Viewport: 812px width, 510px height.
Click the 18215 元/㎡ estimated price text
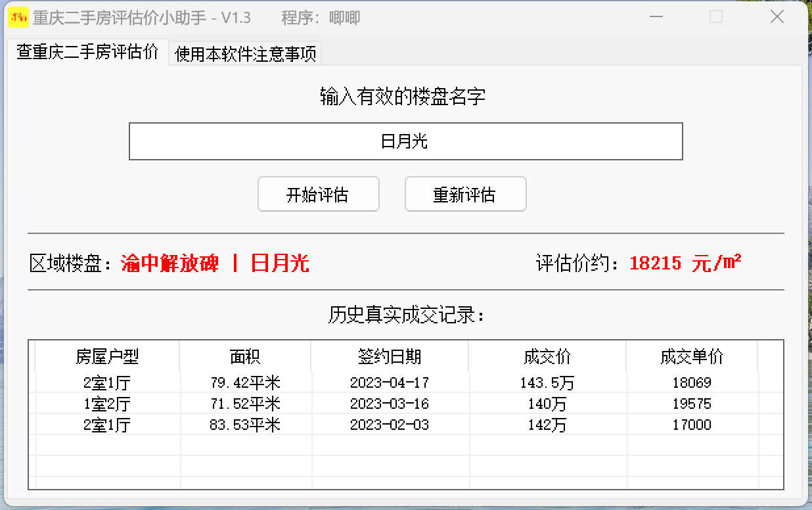(x=685, y=264)
